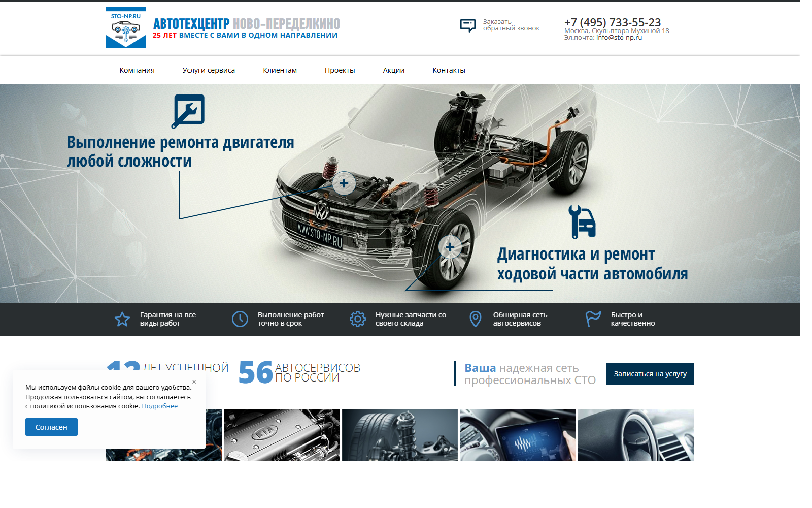Click the info@sto-np.ru email link
This screenshot has width=812, height=508.
619,38
